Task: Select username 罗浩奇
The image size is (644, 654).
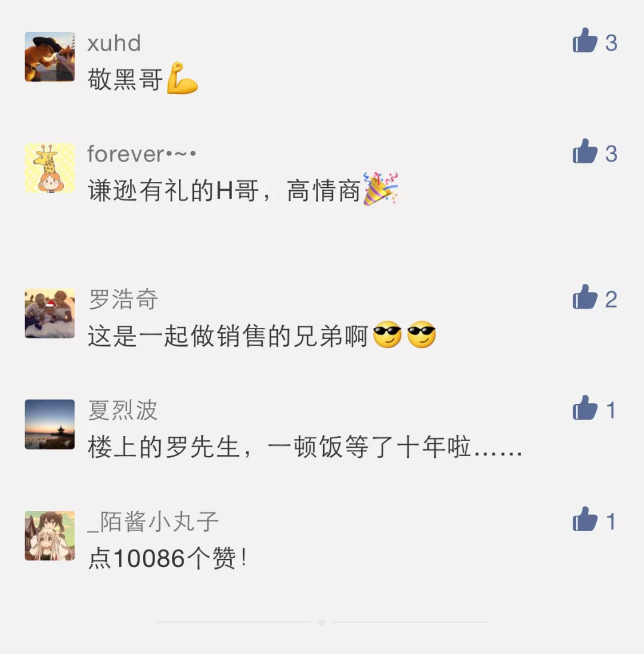Action: (123, 299)
